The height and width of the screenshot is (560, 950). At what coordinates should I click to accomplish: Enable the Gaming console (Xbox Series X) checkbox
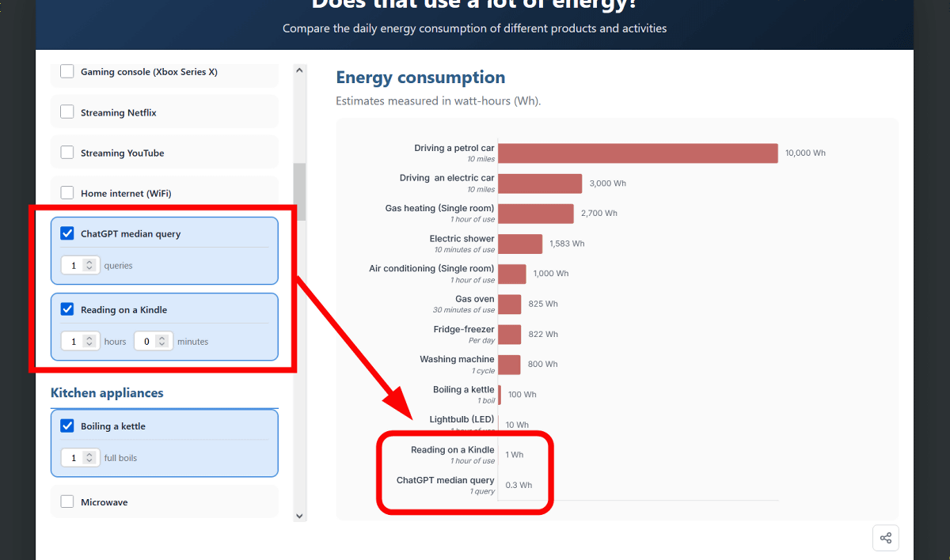pos(67,72)
